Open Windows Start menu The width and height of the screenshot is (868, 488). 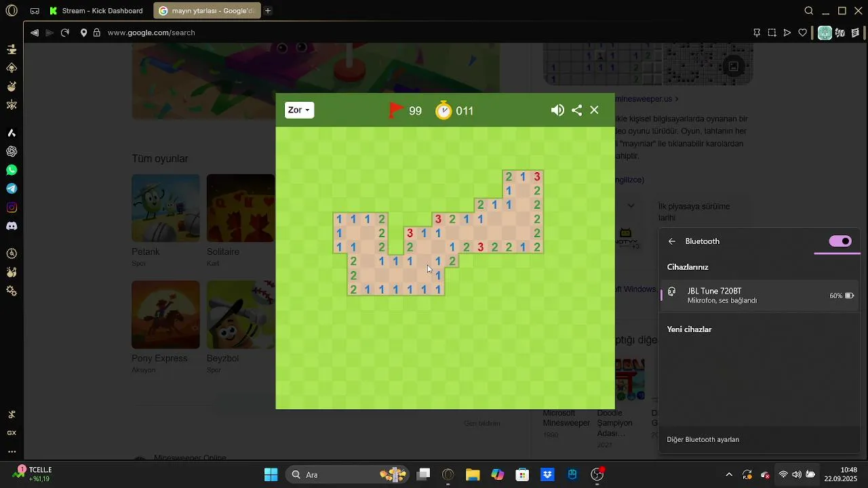271,474
